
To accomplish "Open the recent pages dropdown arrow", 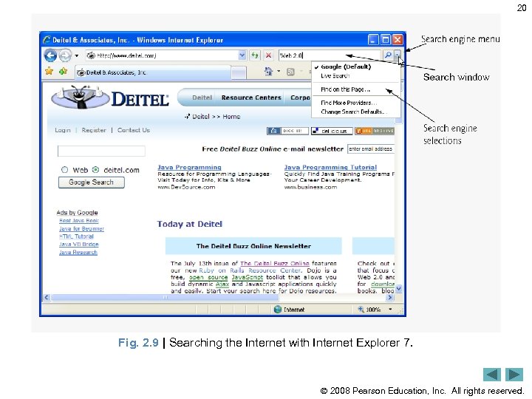I will [x=77, y=55].
